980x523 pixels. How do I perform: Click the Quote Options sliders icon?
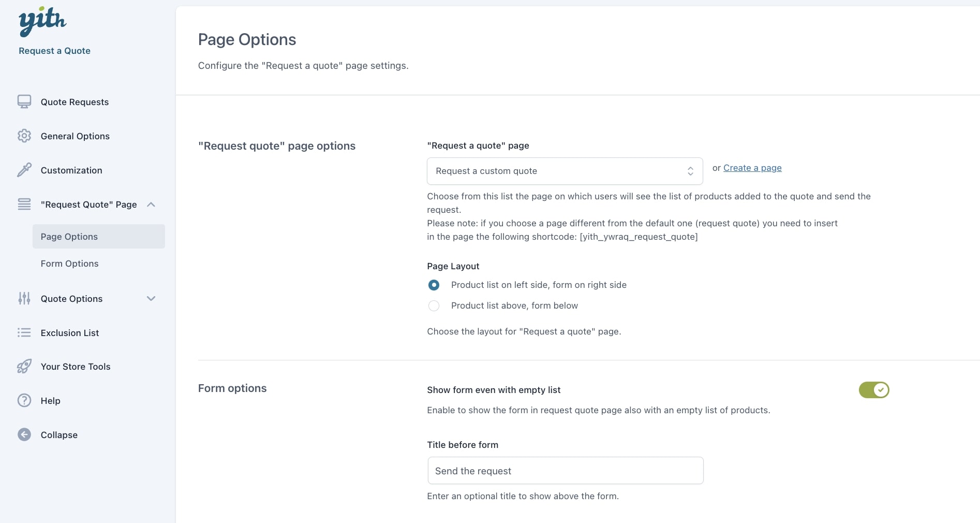point(24,299)
